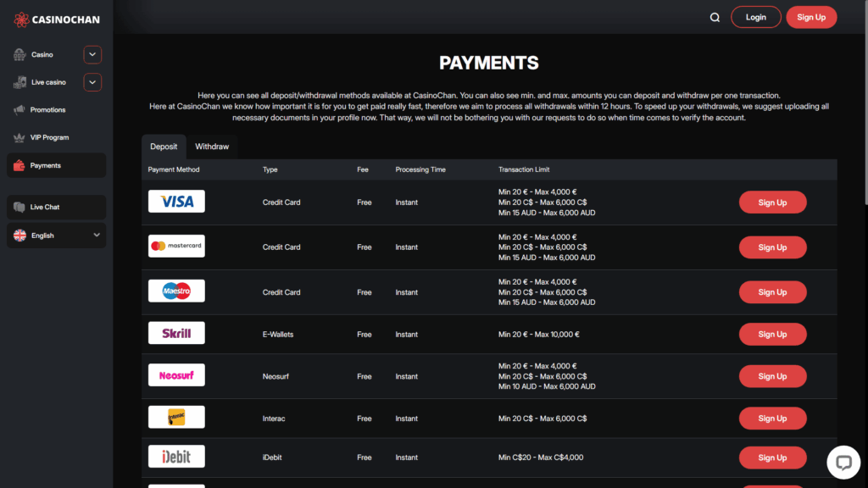Viewport: 868px width, 488px height.
Task: Open the search magnifier icon
Action: 715,16
